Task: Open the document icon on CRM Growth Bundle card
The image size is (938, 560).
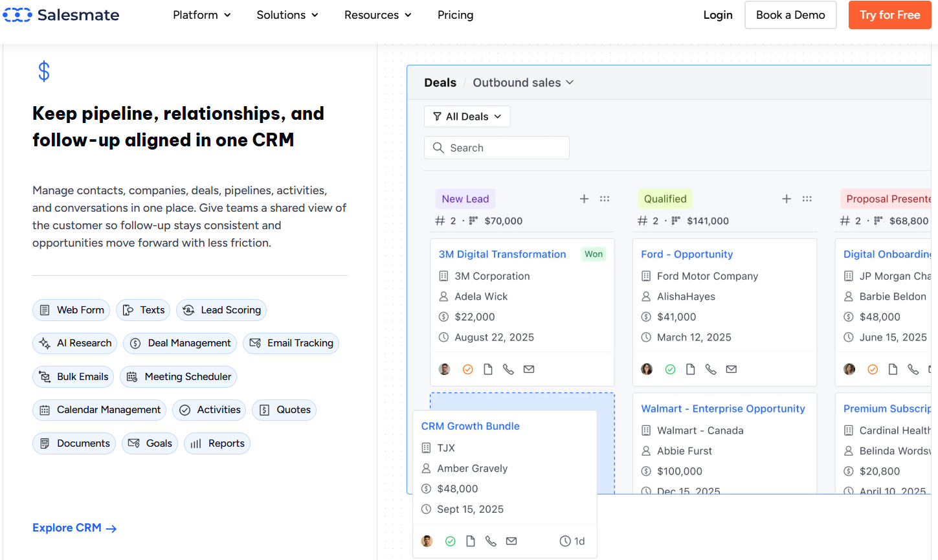Action: pos(471,541)
